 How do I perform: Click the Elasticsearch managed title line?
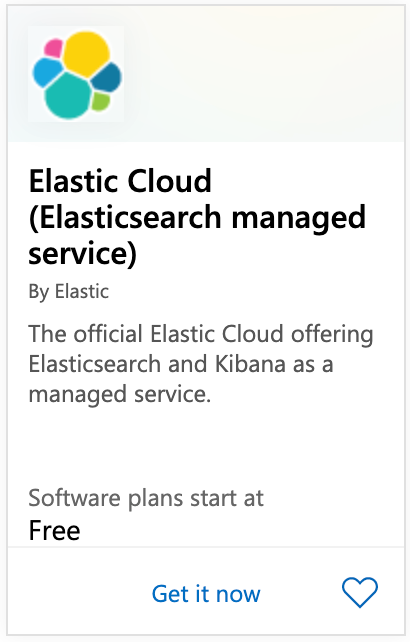(197, 217)
